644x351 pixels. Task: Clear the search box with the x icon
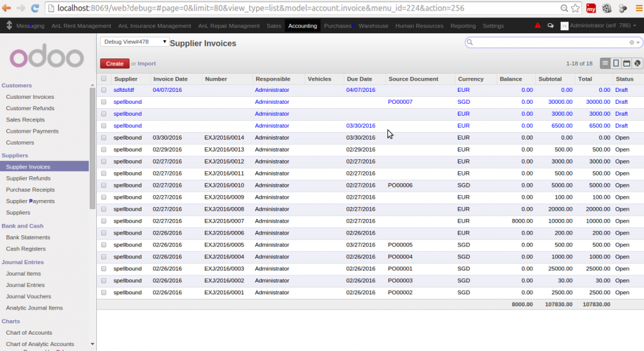tap(631, 43)
